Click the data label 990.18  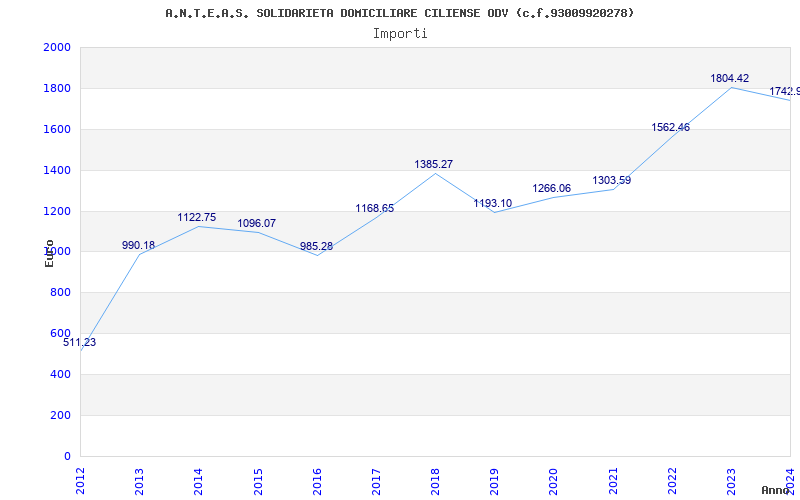pyautogui.click(x=138, y=245)
